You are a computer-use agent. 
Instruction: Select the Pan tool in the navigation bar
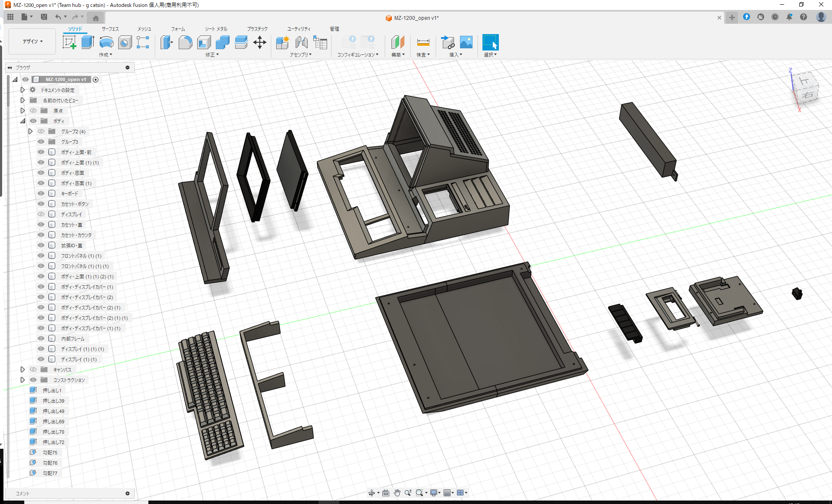coord(397,492)
